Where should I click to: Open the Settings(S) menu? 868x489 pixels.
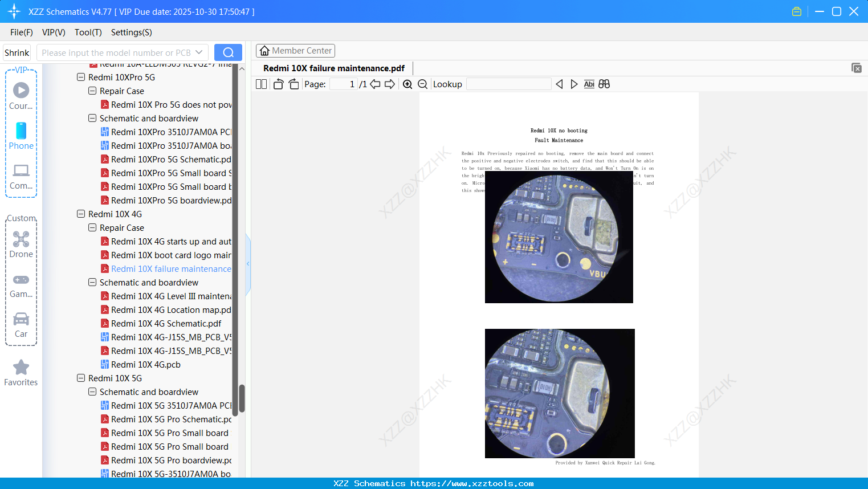pyautogui.click(x=132, y=32)
